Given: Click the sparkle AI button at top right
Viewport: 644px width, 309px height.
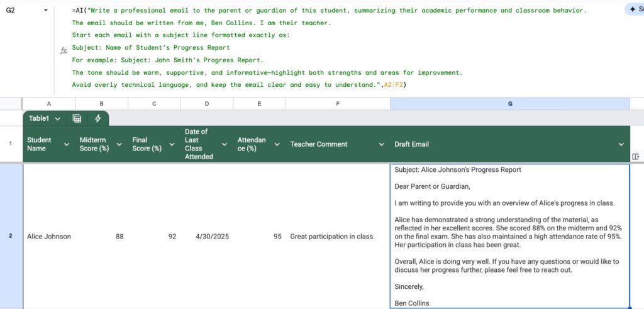Looking at the screenshot, I should coord(634,9).
